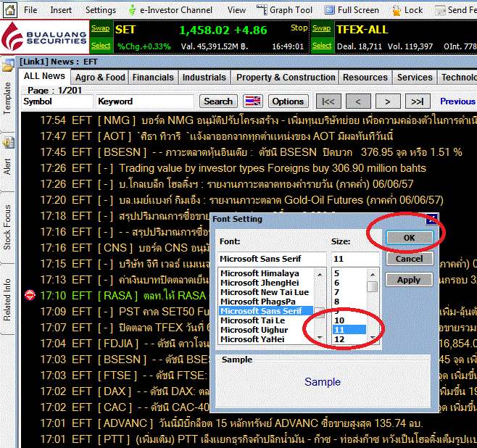Switch to the ALL News tab
Image resolution: width=477 pixels, height=448 pixels.
pos(44,76)
